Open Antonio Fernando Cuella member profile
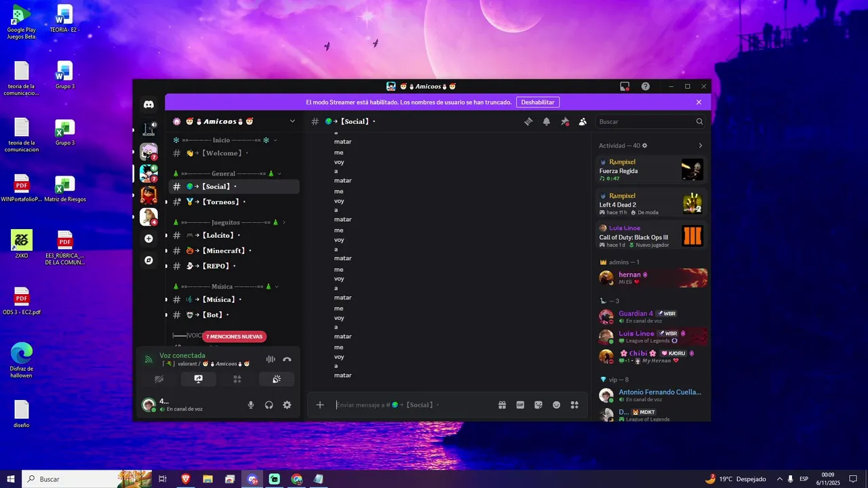Screen dimensions: 868x488 click(x=652, y=395)
